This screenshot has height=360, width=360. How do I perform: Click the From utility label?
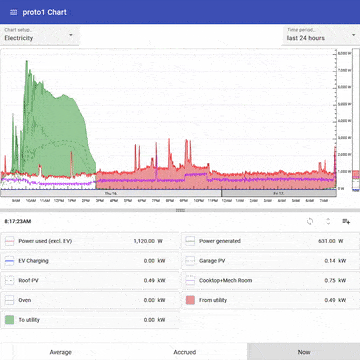click(213, 300)
